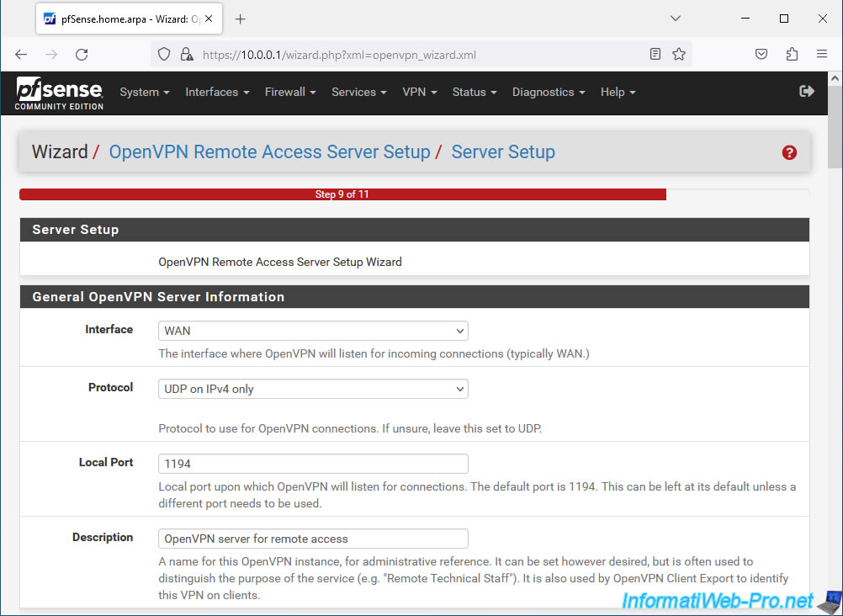This screenshot has width=843, height=616.
Task: Click the padlock site security icon
Action: [x=187, y=55]
